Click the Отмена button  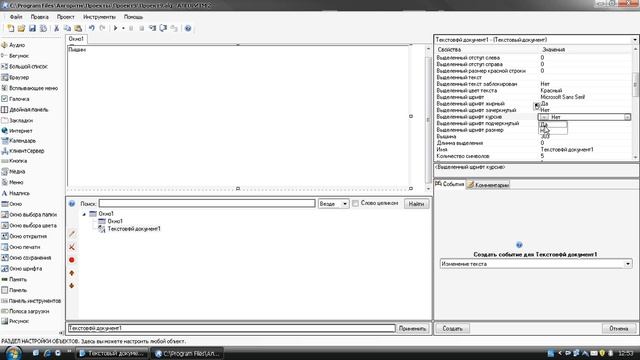(x=619, y=329)
